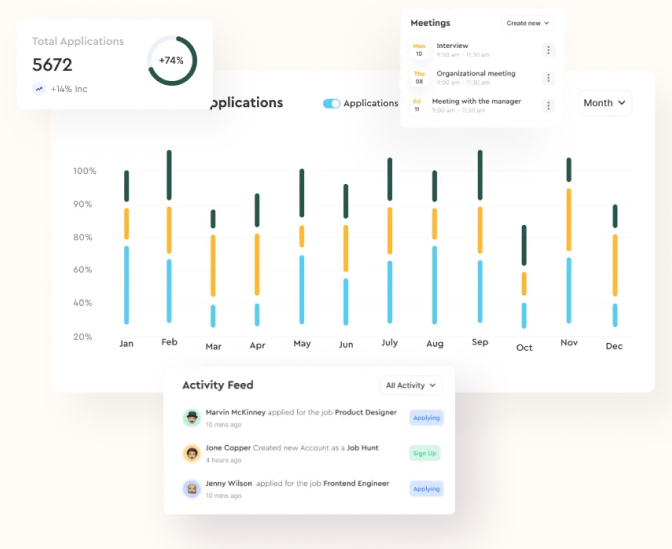This screenshot has height=549, width=672.
Task: Click Applying badge for Product Designer
Action: 426,418
